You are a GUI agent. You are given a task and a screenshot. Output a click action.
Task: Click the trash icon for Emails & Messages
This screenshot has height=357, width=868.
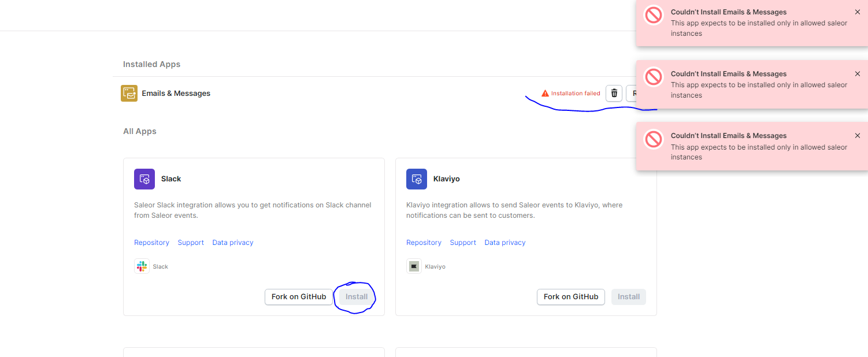point(614,93)
